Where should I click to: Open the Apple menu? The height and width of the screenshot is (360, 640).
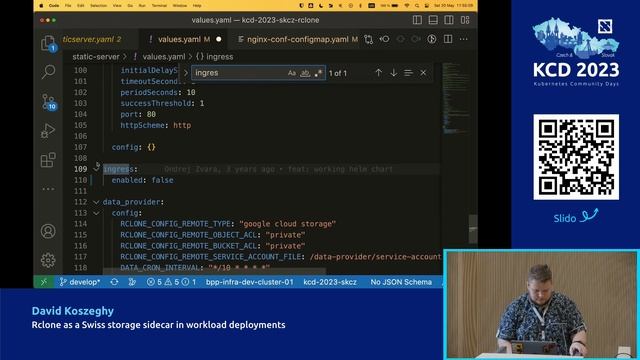[41, 6]
